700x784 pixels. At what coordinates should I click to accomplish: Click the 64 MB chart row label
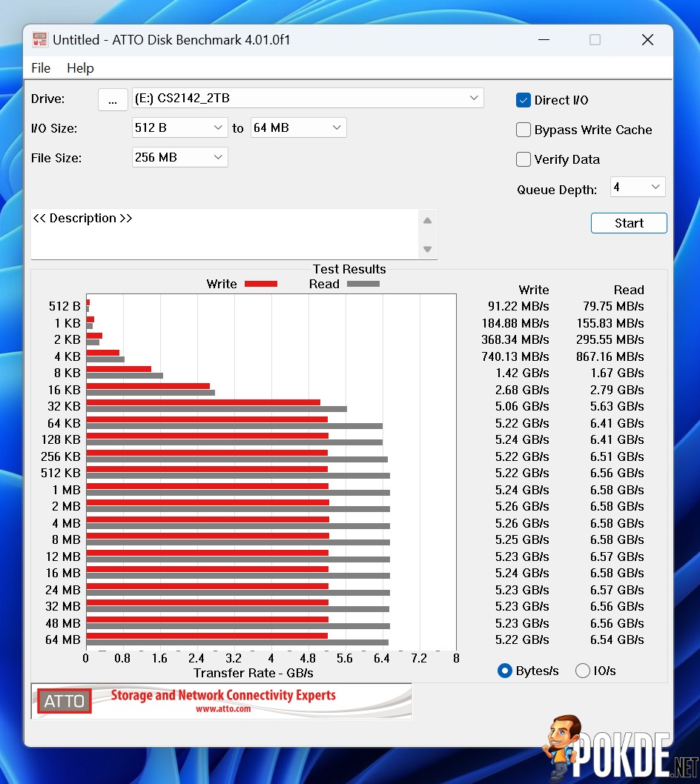(x=63, y=640)
